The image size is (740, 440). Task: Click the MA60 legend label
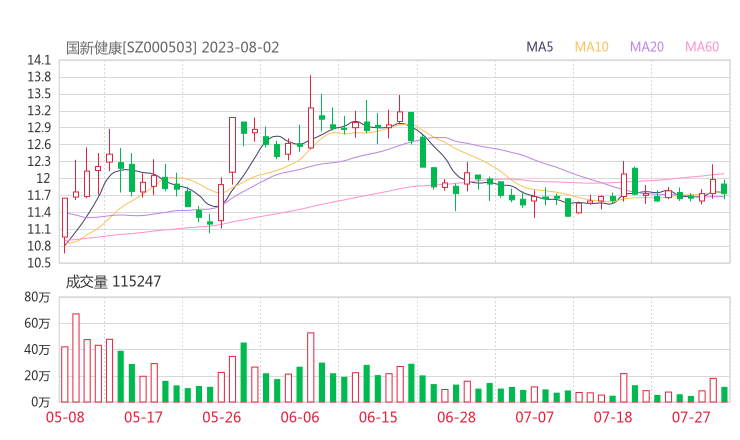coord(702,47)
